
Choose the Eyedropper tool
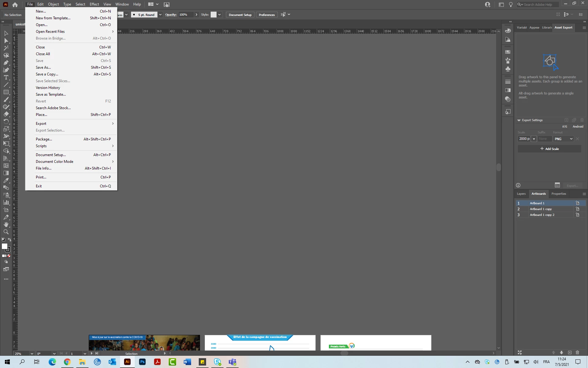tap(6, 180)
